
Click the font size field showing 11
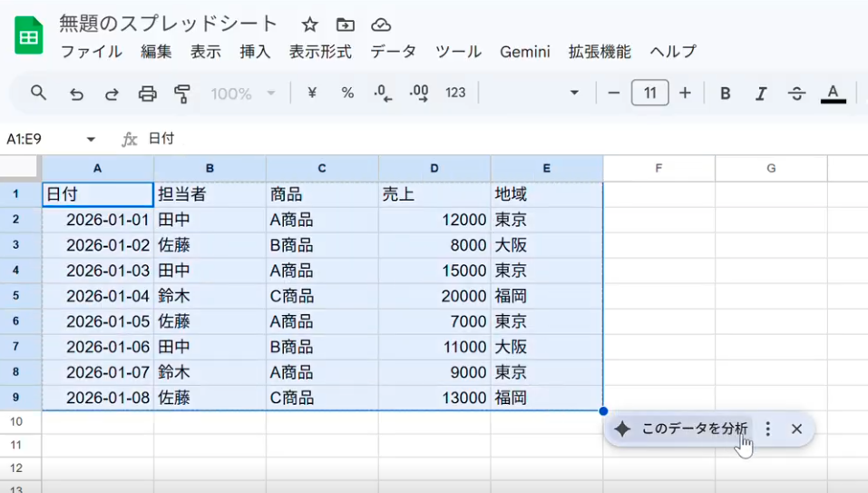pos(650,93)
